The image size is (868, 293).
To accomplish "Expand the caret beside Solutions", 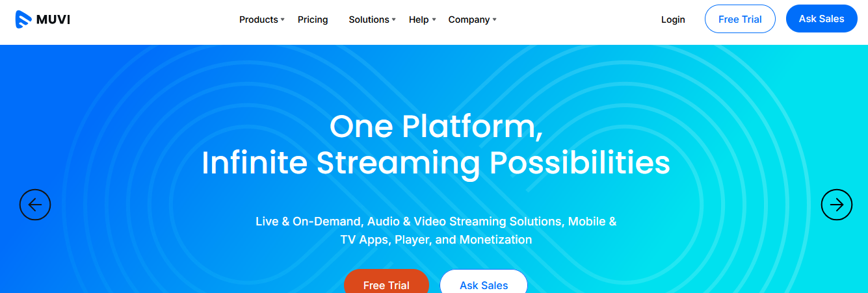I will pyautogui.click(x=394, y=20).
